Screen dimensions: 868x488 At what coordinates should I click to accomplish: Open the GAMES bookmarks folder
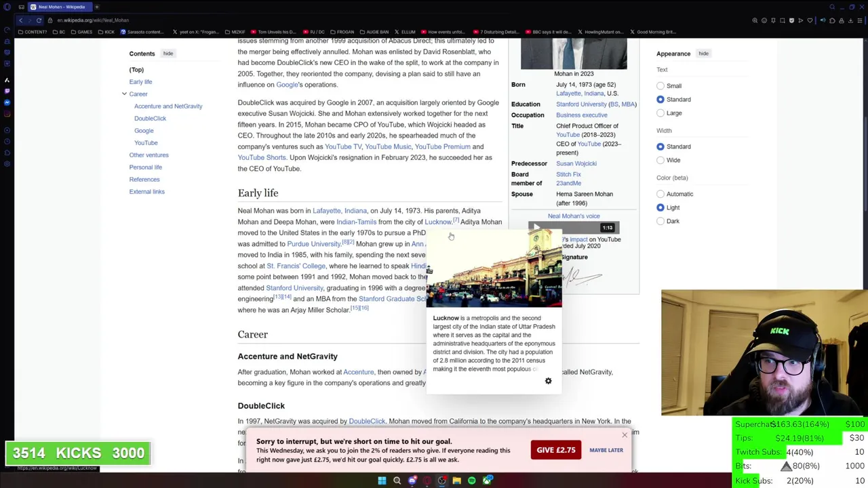81,32
